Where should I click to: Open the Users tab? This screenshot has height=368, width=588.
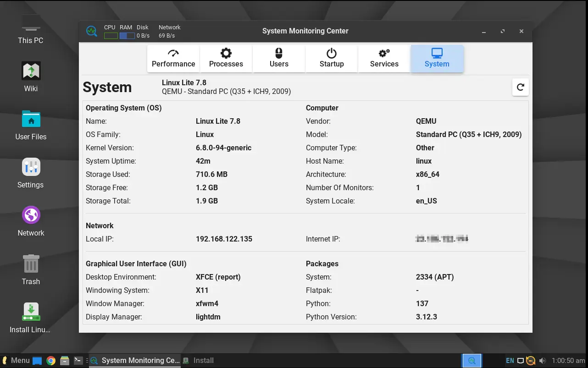tap(279, 59)
